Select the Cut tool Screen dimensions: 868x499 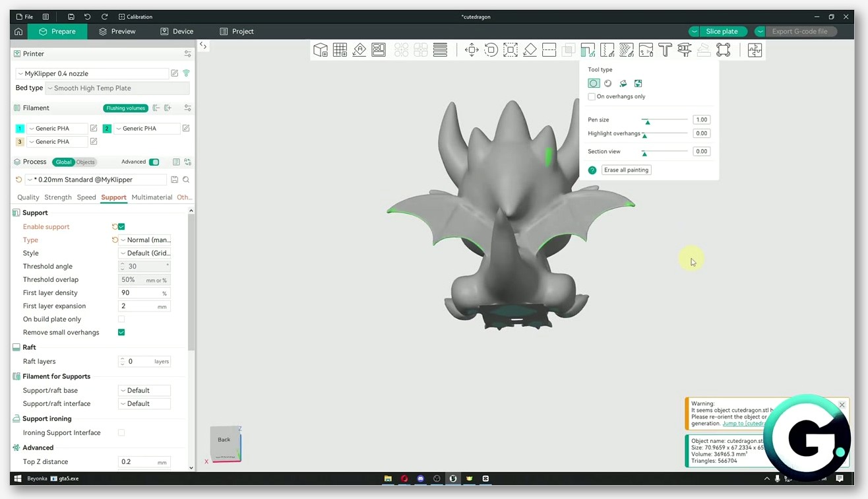tap(549, 50)
